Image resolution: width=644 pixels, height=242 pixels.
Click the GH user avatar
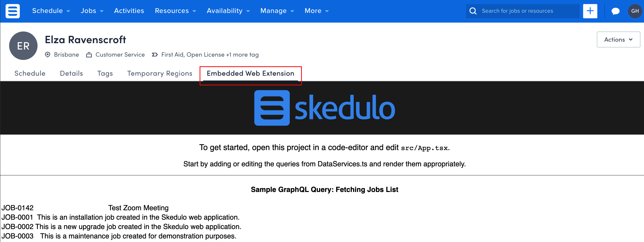635,11
